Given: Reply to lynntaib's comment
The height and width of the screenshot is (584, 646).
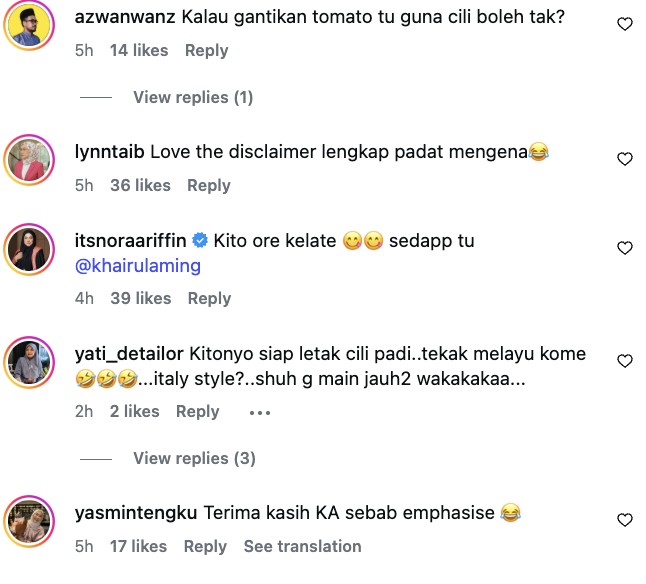Looking at the screenshot, I should (x=208, y=185).
